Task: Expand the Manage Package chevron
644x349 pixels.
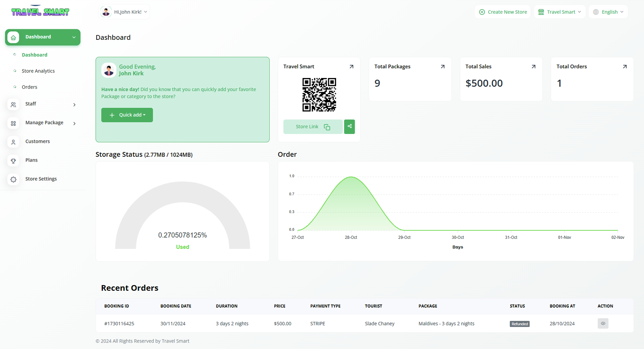Action: click(74, 123)
